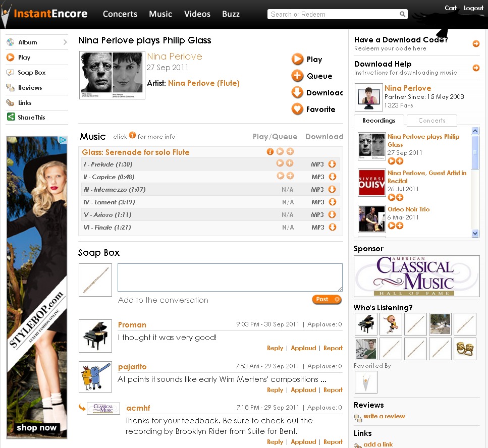Click the Logout link
This screenshot has width=488, height=448.
(473, 8)
